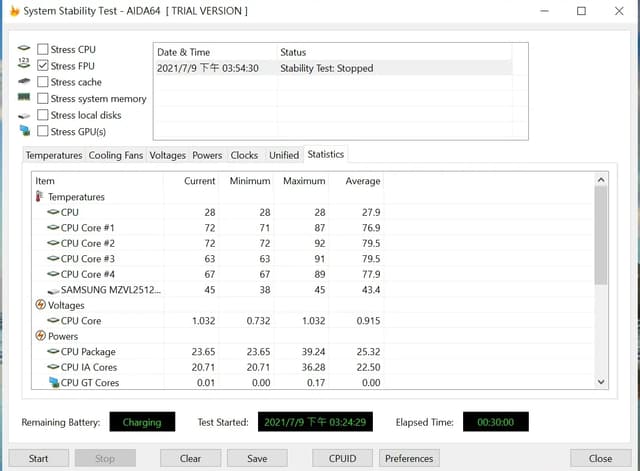Screen dimensions: 640x471
Task: Click the drive icon of SAMSUNG MZVL2512 row
Action: coord(53,291)
